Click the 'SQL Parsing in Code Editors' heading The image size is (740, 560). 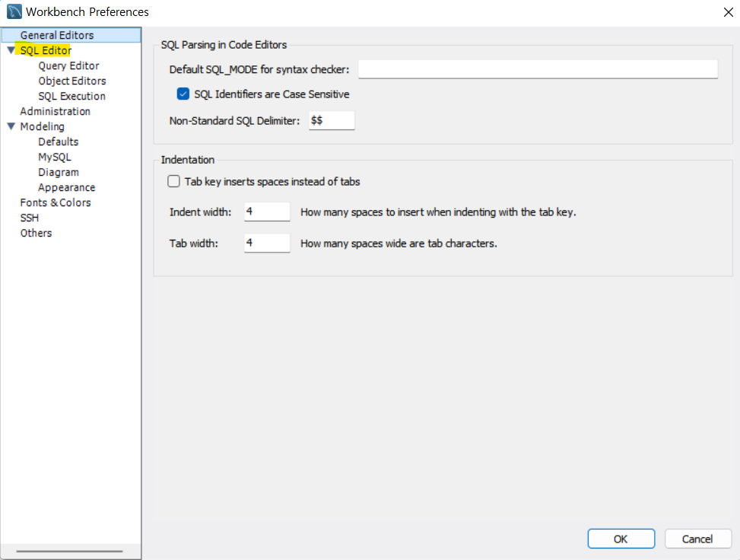click(x=224, y=45)
